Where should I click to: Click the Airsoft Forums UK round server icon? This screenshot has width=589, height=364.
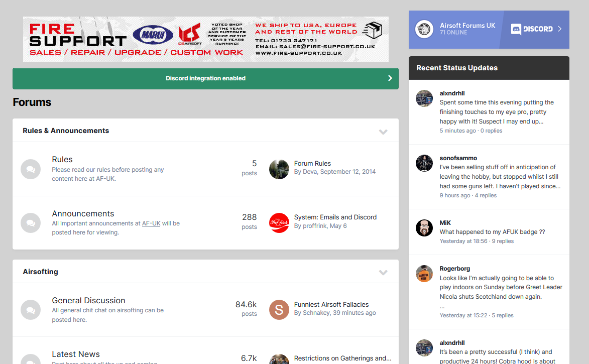coord(424,29)
